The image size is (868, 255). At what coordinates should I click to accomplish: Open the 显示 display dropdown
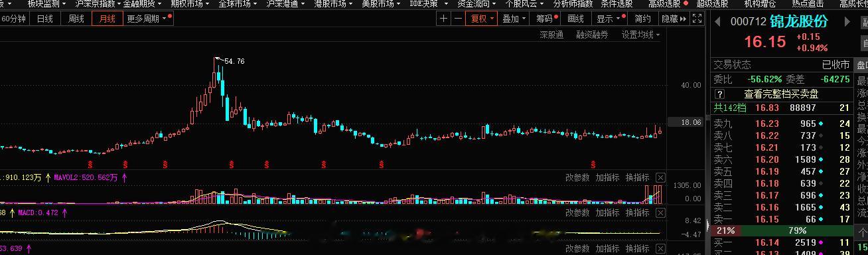tap(610, 19)
